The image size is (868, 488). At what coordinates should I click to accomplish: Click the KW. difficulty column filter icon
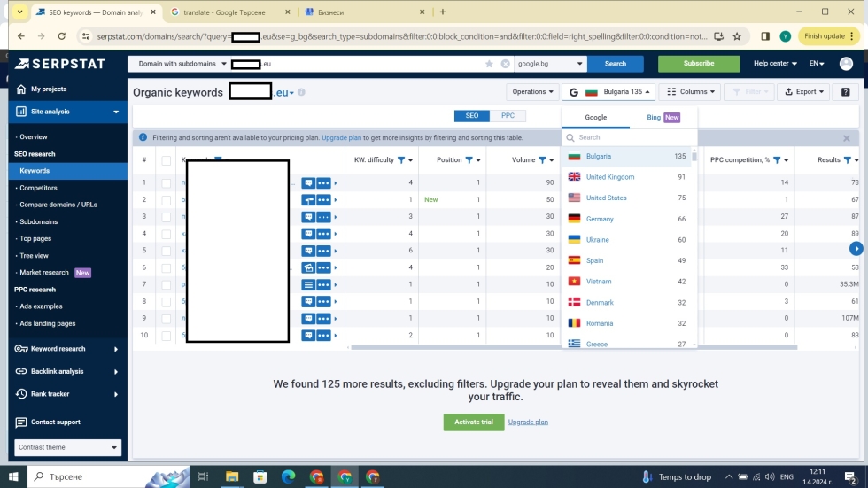401,160
